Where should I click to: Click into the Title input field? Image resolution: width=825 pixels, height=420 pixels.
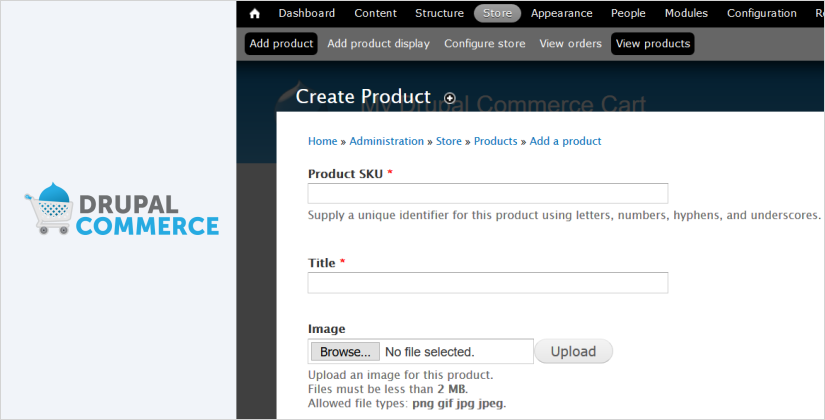pos(487,283)
